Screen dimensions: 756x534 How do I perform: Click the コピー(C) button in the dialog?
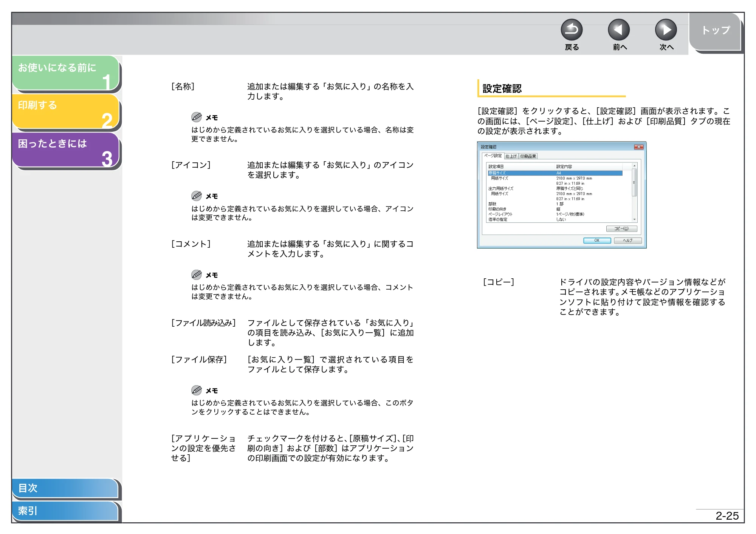click(x=622, y=229)
